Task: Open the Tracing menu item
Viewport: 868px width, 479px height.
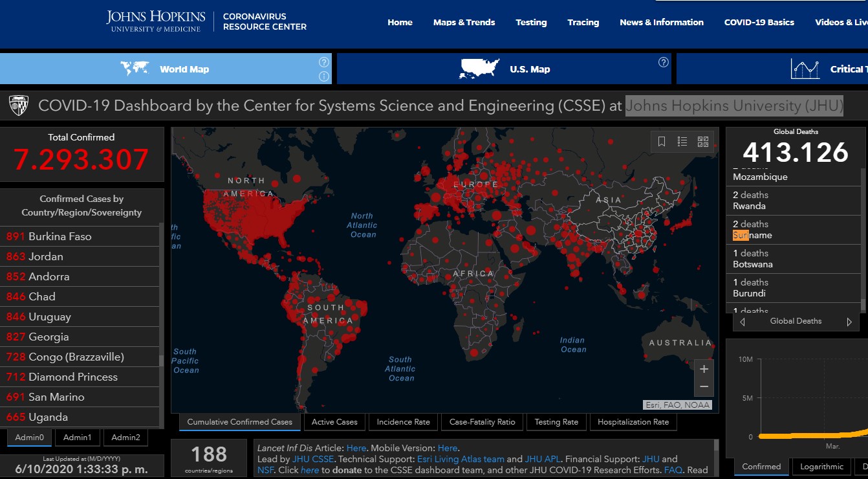Action: (583, 22)
